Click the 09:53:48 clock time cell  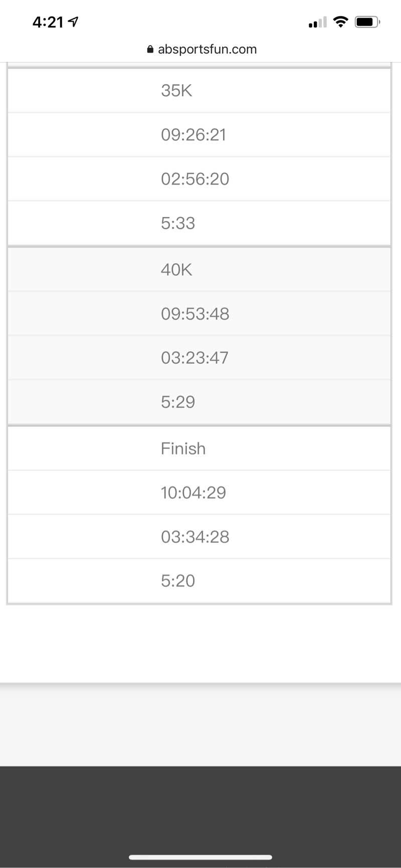coord(195,314)
